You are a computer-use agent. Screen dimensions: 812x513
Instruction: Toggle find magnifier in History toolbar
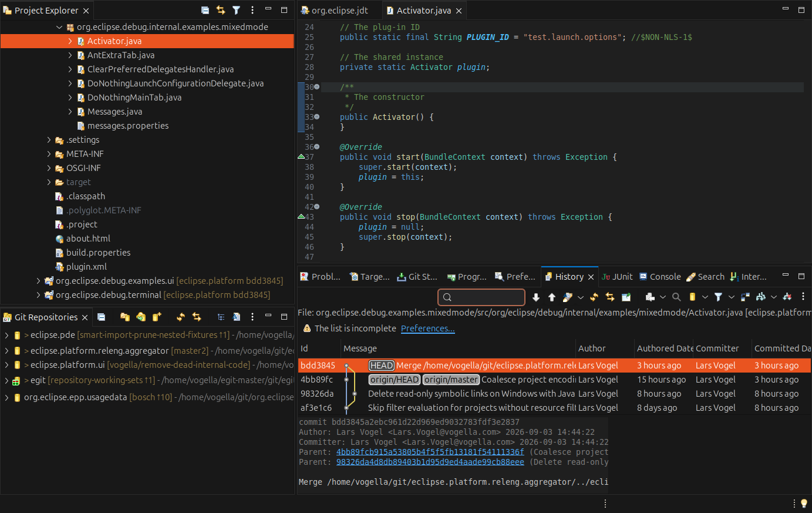[676, 297]
